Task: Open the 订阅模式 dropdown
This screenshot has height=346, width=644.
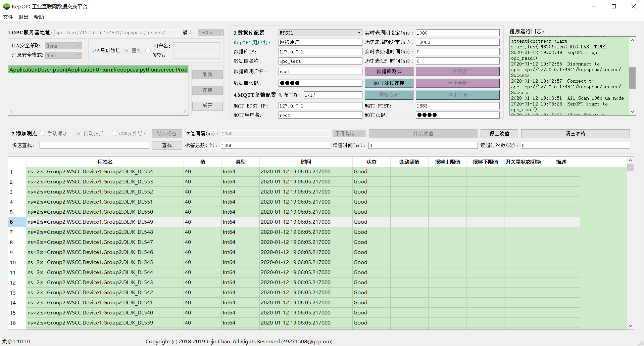Action: coord(349,134)
